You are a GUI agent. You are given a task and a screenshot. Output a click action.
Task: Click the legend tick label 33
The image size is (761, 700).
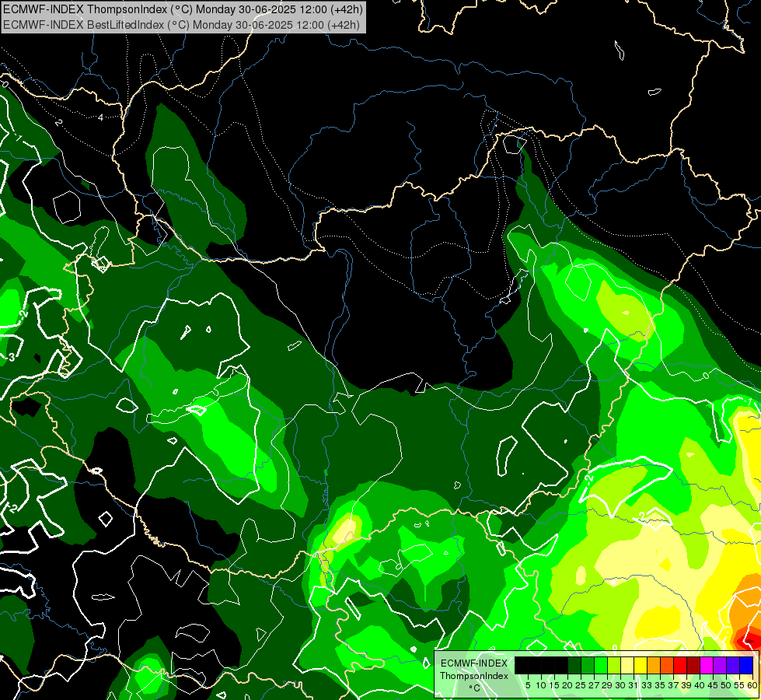(647, 685)
